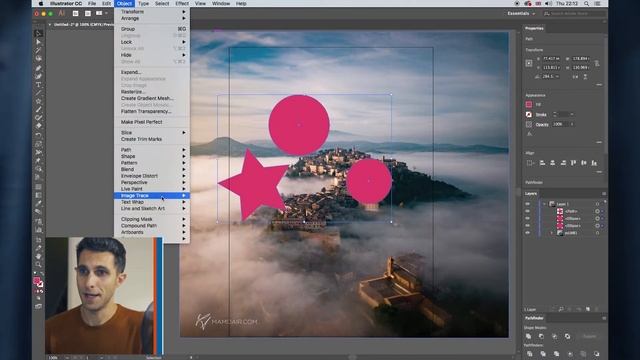Expand the image sublayer disclosure triangle

(552, 233)
